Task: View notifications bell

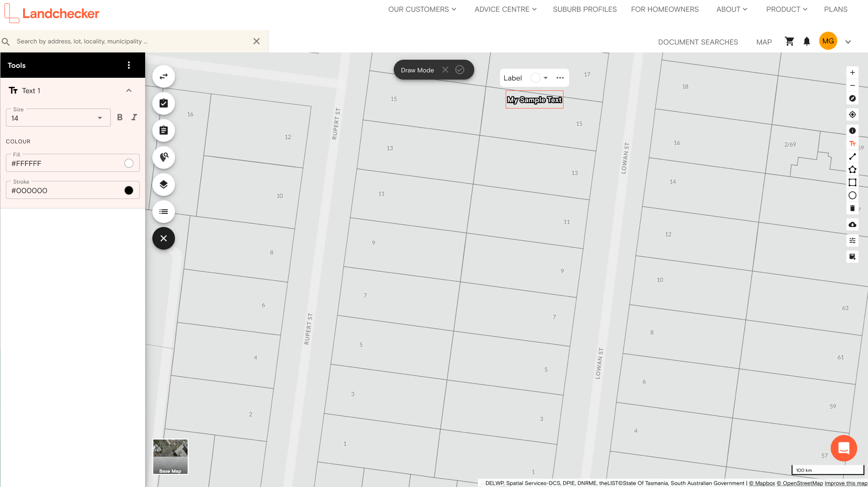Action: click(x=807, y=42)
